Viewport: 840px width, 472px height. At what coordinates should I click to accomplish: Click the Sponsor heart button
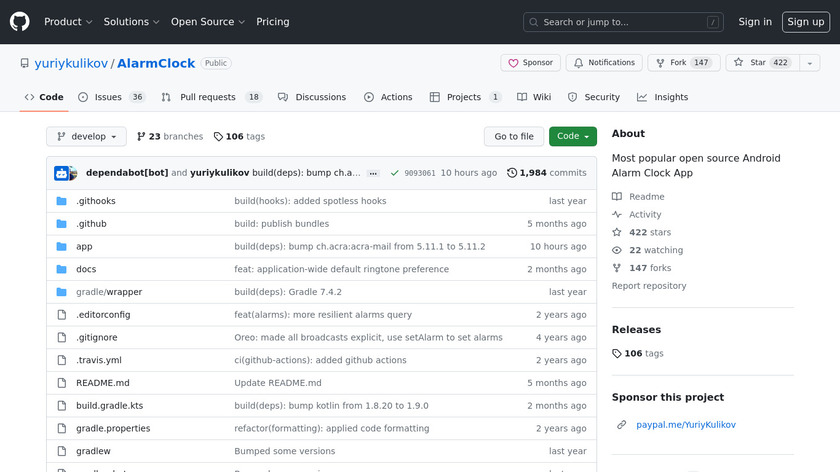(530, 63)
